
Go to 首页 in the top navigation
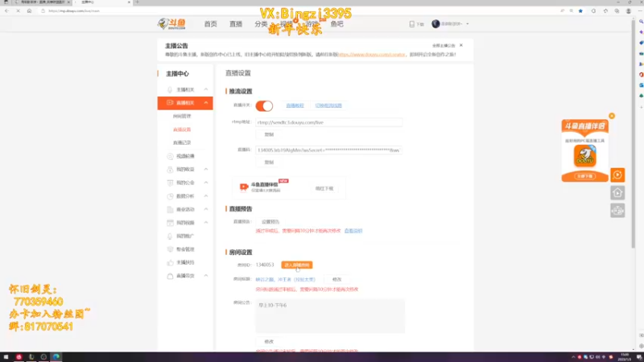click(211, 24)
